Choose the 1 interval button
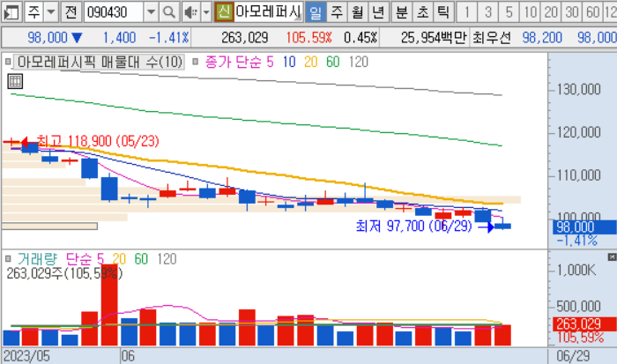This screenshot has width=617, height=364. pyautogui.click(x=466, y=12)
